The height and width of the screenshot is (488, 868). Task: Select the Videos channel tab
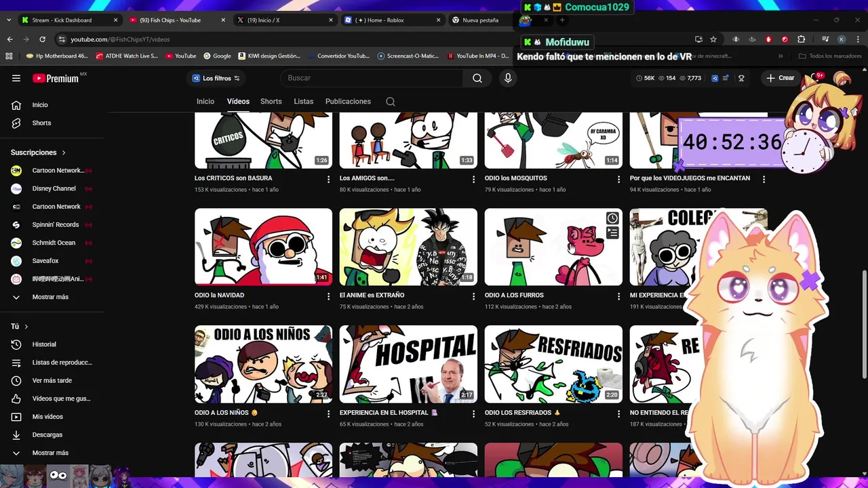point(238,102)
